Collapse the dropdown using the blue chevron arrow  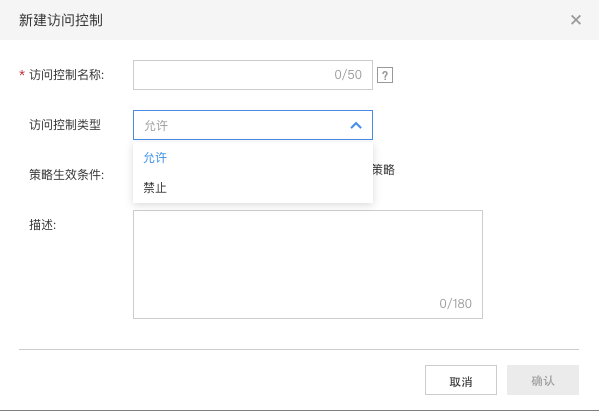[356, 125]
